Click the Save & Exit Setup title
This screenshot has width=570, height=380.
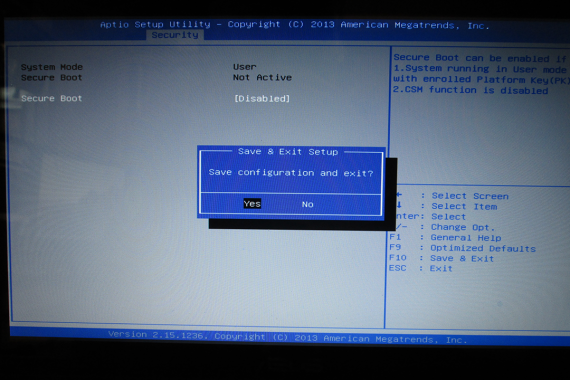click(x=288, y=152)
